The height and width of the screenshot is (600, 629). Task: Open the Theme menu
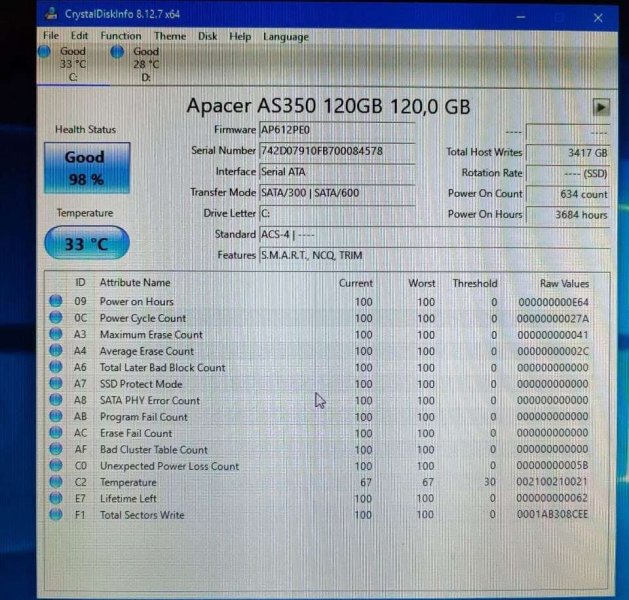169,37
